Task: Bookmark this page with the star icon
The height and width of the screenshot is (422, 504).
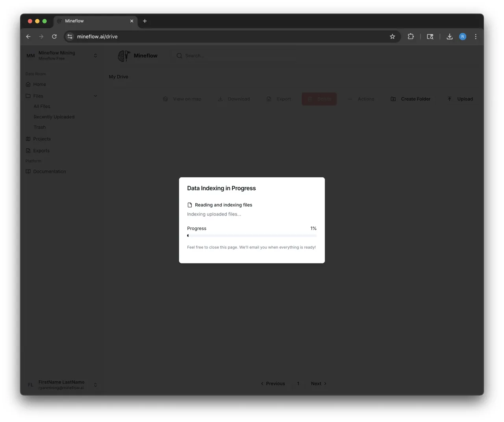Action: click(392, 37)
